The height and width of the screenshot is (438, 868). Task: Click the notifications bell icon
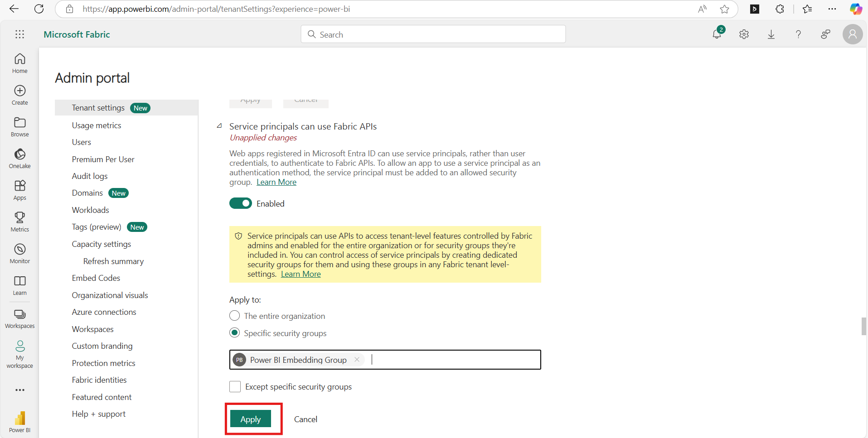717,34
